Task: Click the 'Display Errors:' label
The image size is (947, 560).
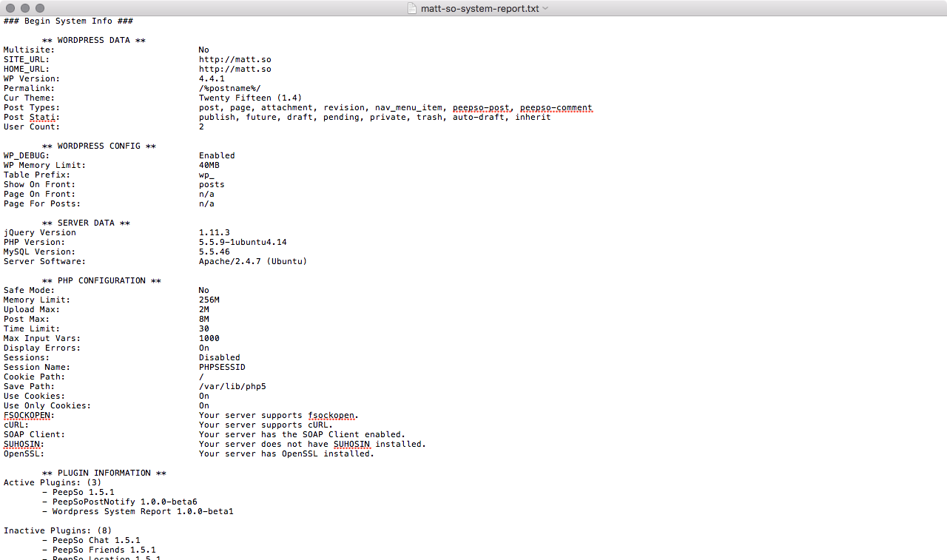Action: point(42,348)
